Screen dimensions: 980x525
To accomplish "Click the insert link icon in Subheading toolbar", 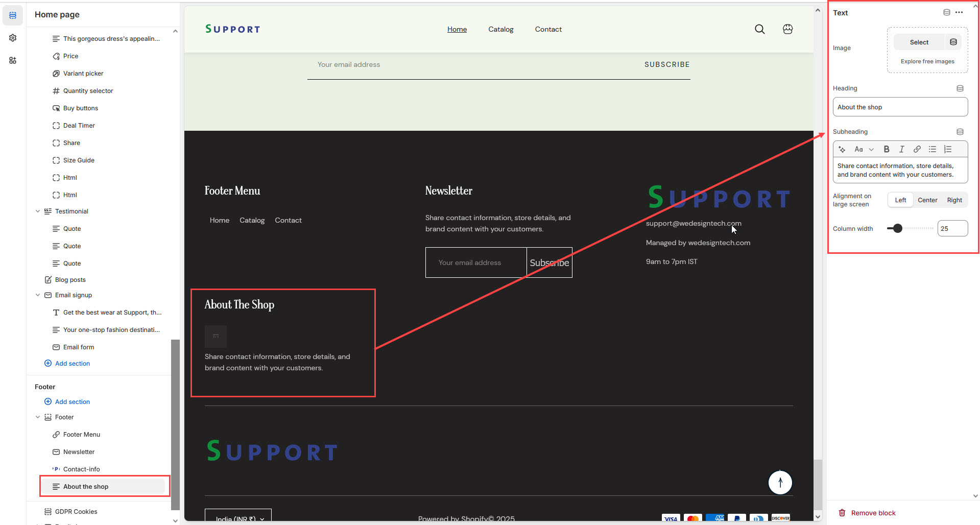I will pos(917,149).
